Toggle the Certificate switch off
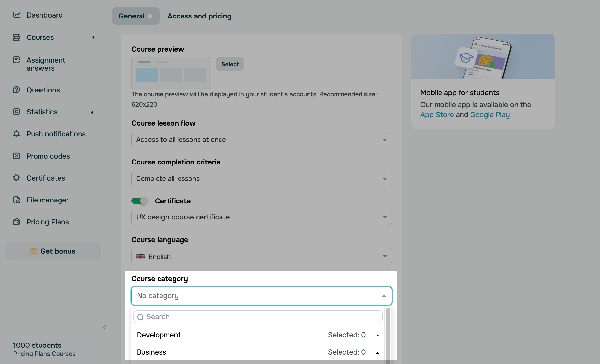This screenshot has width=600, height=364. tap(140, 201)
